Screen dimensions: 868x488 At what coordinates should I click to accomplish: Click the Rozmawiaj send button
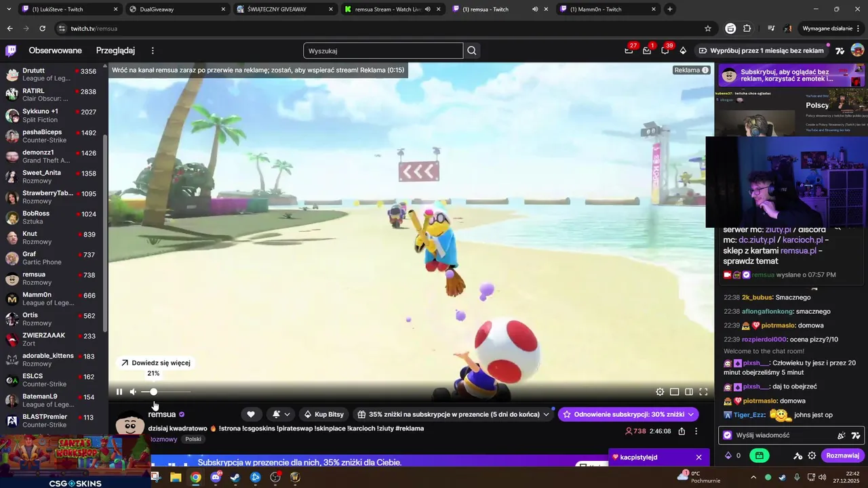click(x=843, y=455)
